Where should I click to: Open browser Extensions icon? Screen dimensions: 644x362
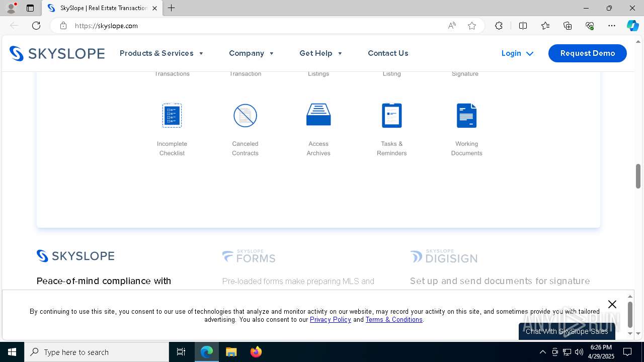click(x=499, y=26)
